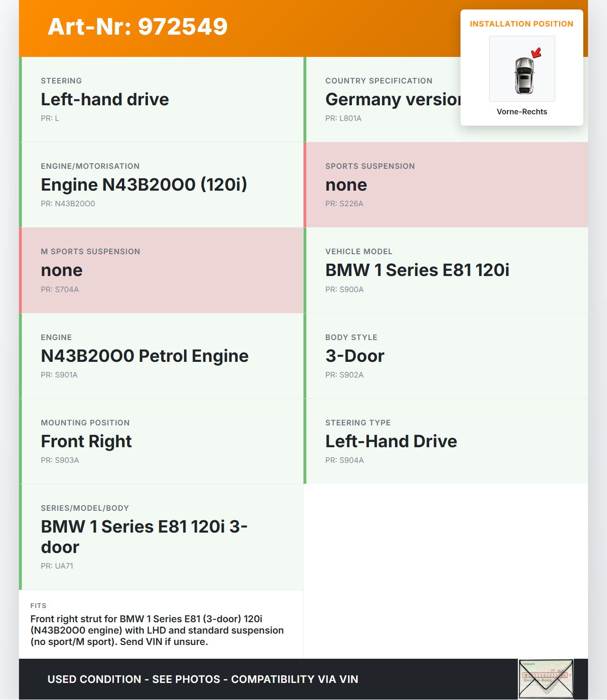This screenshot has width=607, height=700.
Task: Click the Vehicle Model BMW 1 Series E81 120i
Action: [x=417, y=270]
